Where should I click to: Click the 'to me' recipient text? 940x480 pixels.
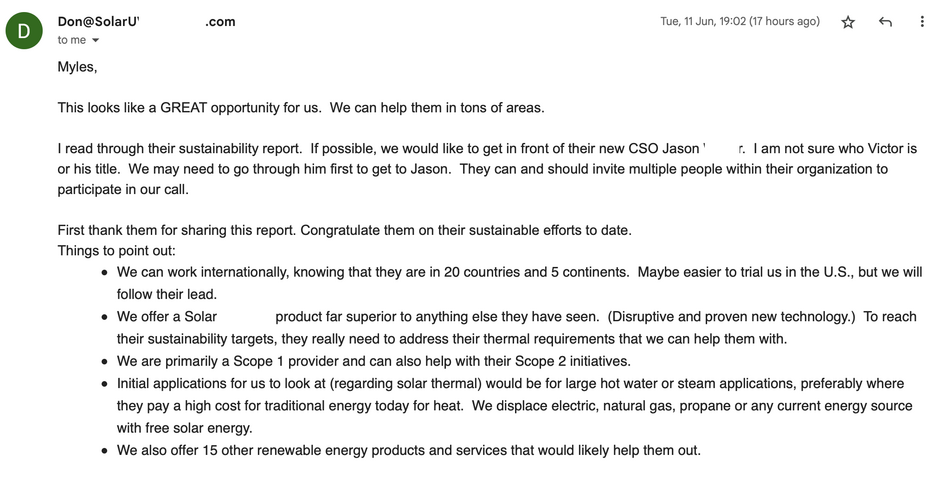click(71, 40)
